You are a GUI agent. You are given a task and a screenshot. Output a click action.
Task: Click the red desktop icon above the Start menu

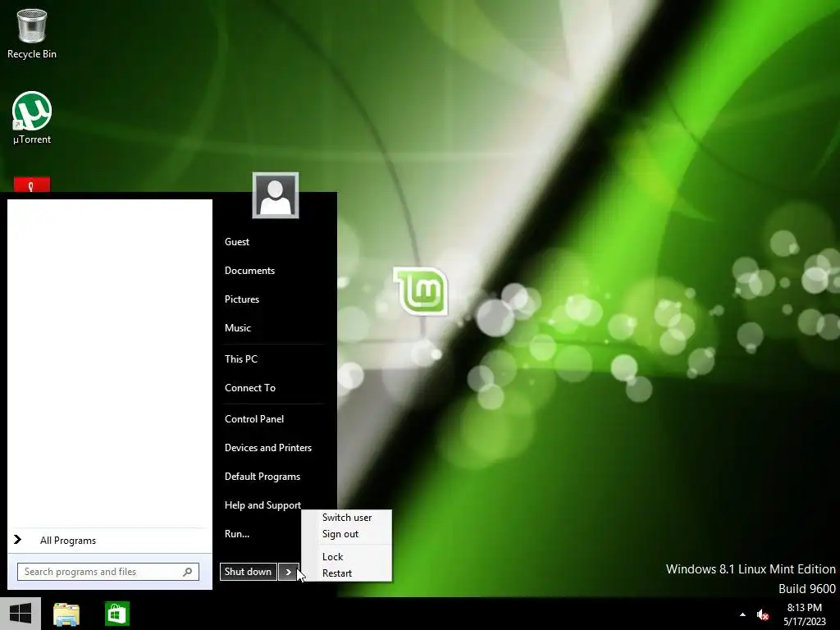[x=32, y=185]
